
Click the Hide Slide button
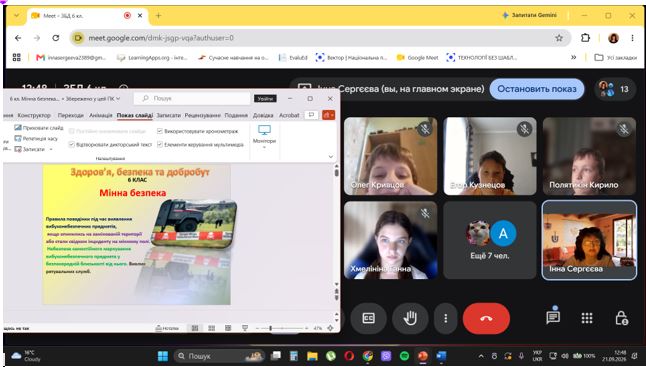(39, 128)
